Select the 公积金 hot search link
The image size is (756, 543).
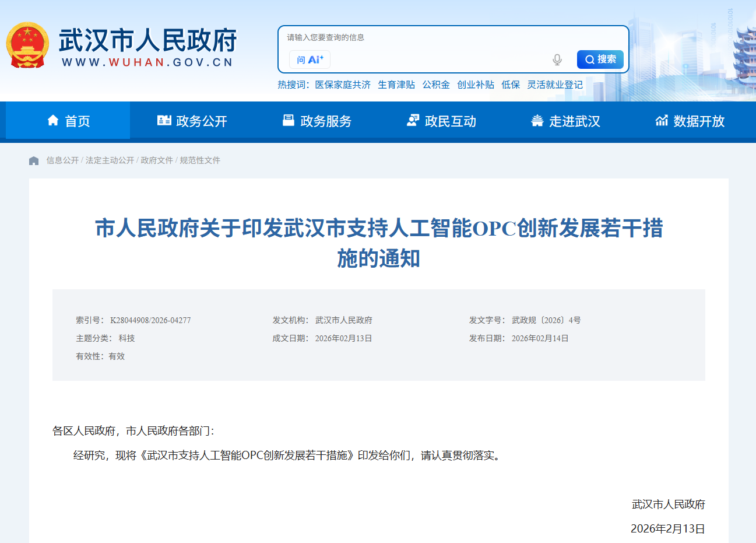[436, 85]
